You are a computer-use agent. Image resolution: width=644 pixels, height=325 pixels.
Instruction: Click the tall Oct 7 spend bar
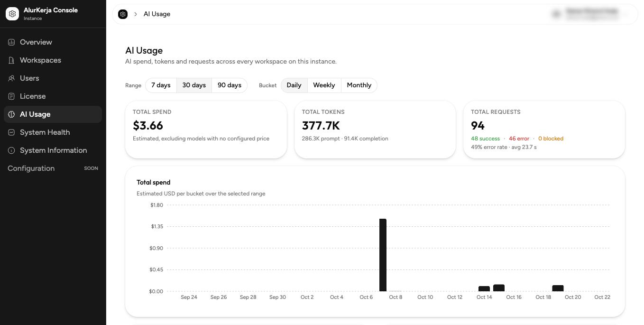click(383, 255)
